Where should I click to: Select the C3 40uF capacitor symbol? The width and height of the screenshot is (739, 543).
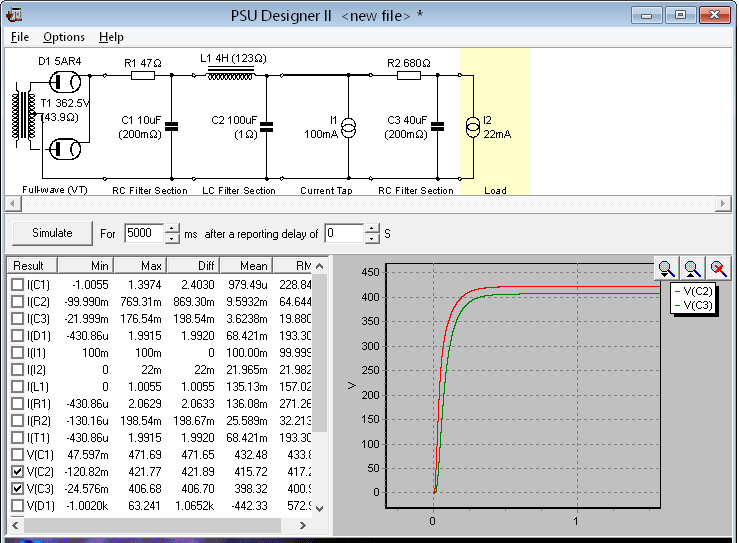click(x=437, y=126)
